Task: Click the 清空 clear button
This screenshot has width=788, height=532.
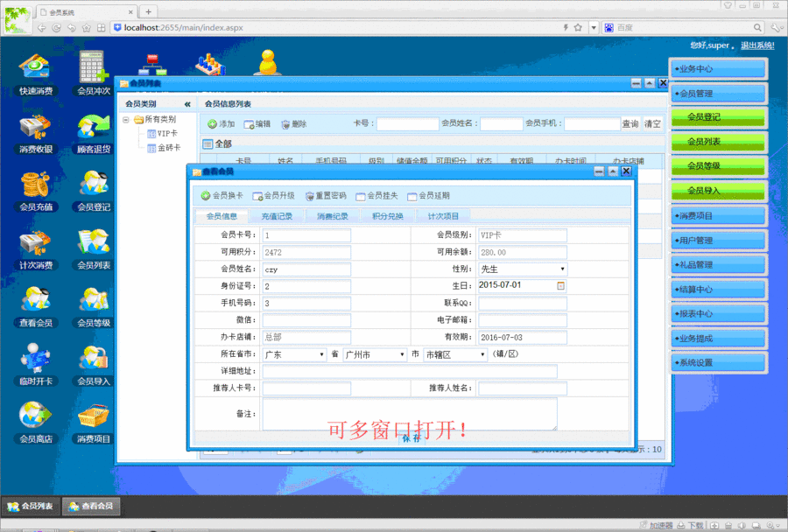Action: pos(652,123)
